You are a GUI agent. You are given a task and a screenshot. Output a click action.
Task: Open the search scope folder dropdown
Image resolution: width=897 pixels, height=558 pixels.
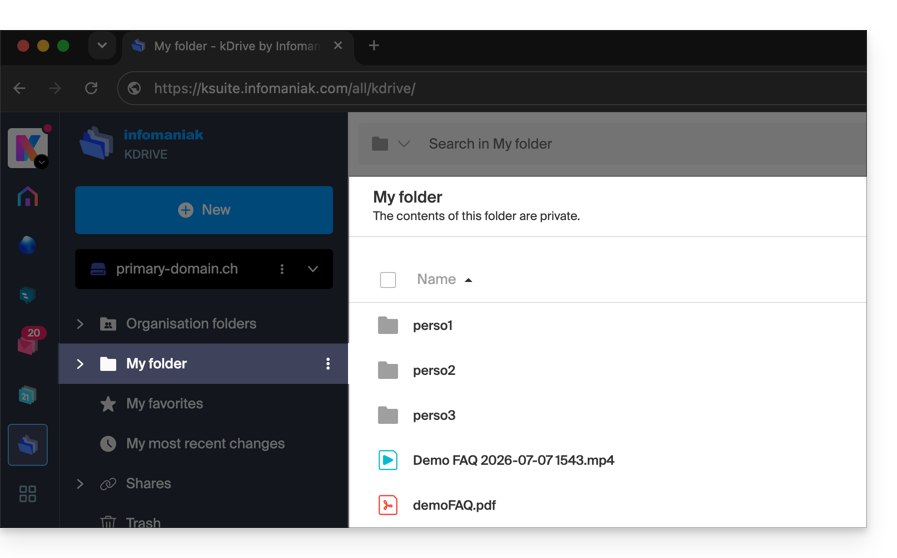391,144
